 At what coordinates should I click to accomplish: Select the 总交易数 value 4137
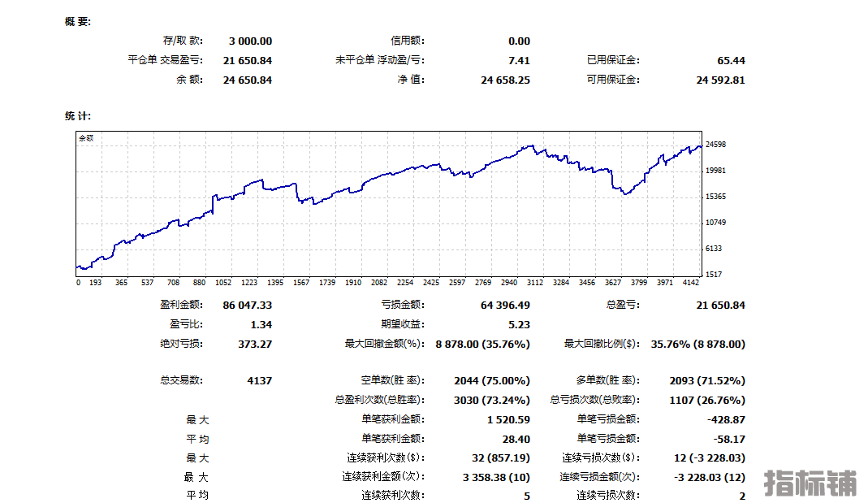(259, 380)
